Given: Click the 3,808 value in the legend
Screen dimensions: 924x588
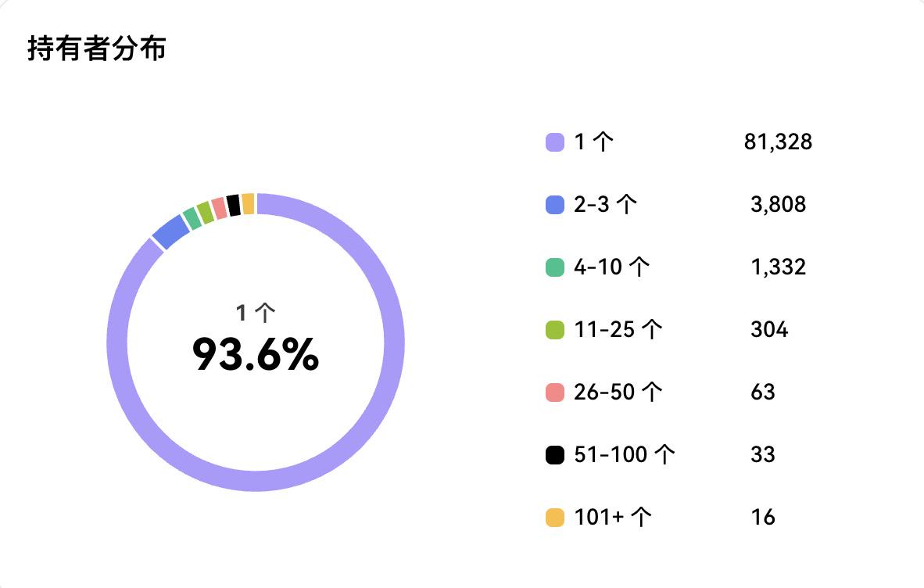Looking at the screenshot, I should pos(778,205).
